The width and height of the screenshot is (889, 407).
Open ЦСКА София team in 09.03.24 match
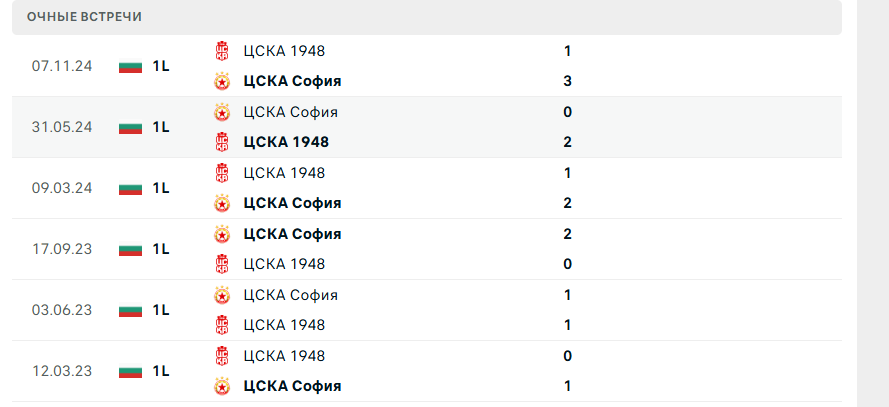[x=292, y=203]
